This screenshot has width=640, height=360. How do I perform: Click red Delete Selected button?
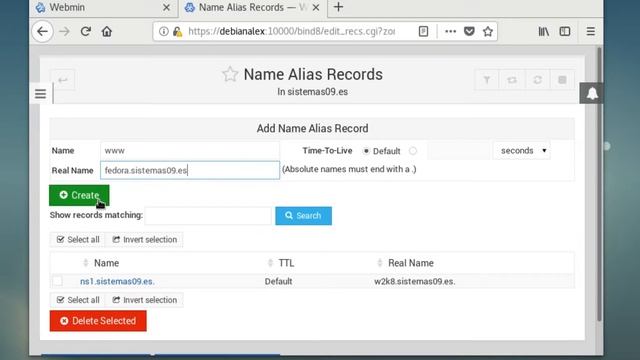tap(98, 321)
